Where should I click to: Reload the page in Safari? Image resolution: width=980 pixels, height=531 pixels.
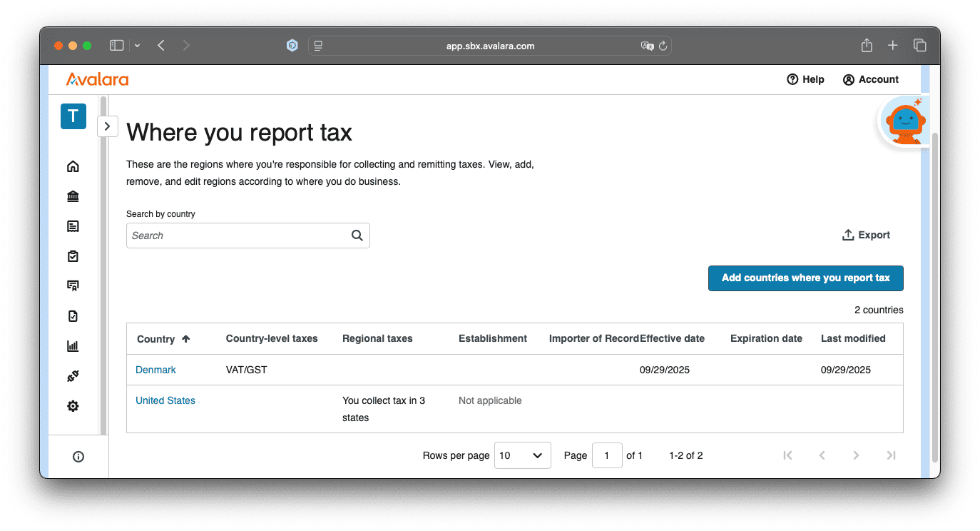coord(663,46)
